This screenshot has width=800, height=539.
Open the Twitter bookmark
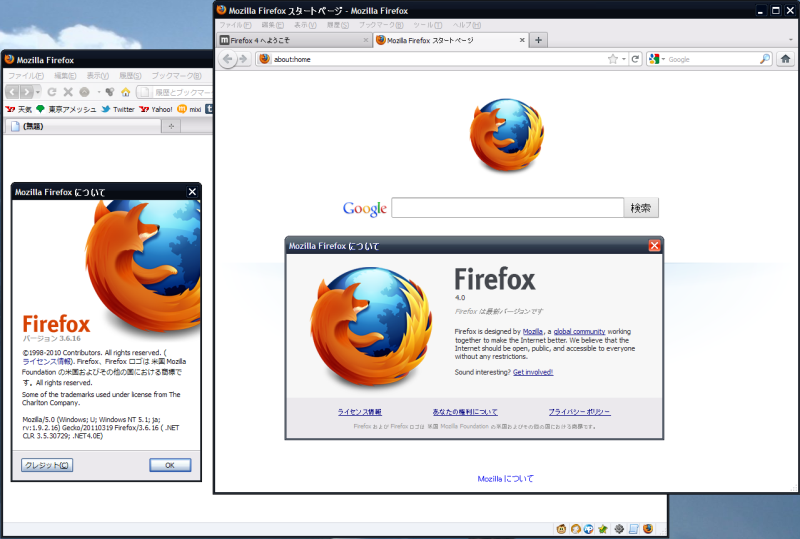click(118, 109)
